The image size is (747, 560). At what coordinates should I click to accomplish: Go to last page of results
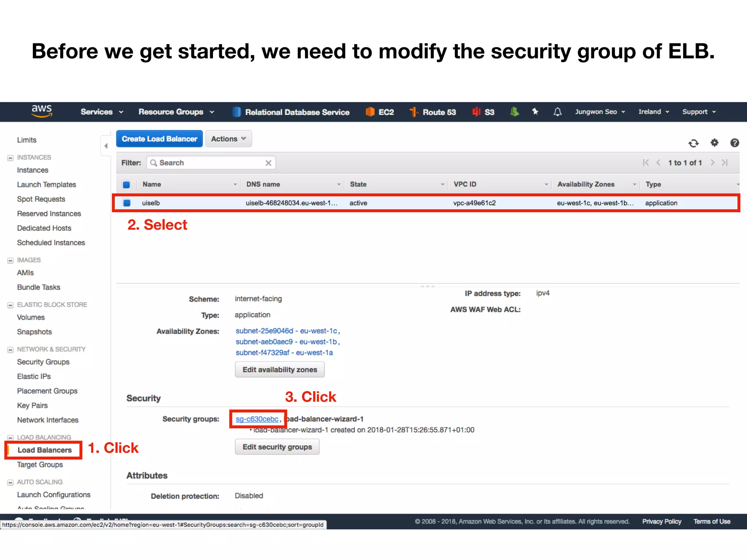point(725,163)
